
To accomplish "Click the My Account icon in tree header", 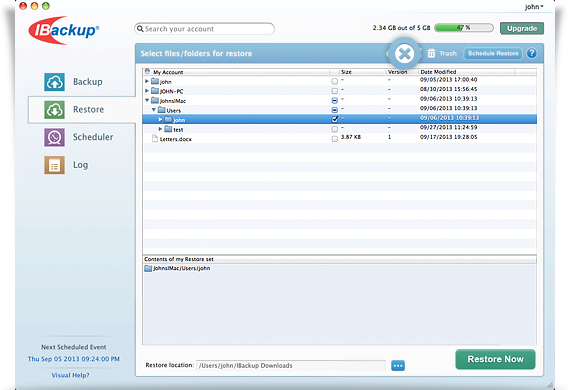I will coord(147,71).
